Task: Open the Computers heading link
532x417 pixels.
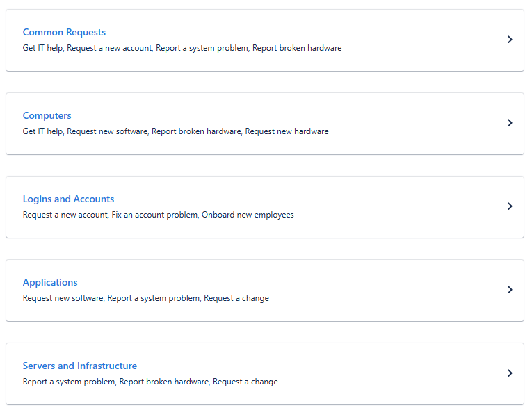Action: [47, 115]
